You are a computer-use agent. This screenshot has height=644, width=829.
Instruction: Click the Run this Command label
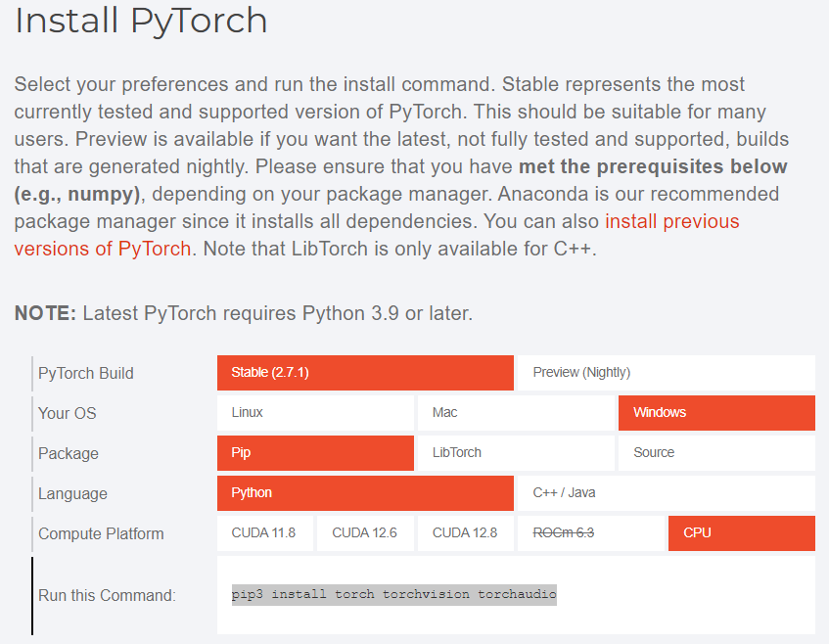pyautogui.click(x=107, y=595)
